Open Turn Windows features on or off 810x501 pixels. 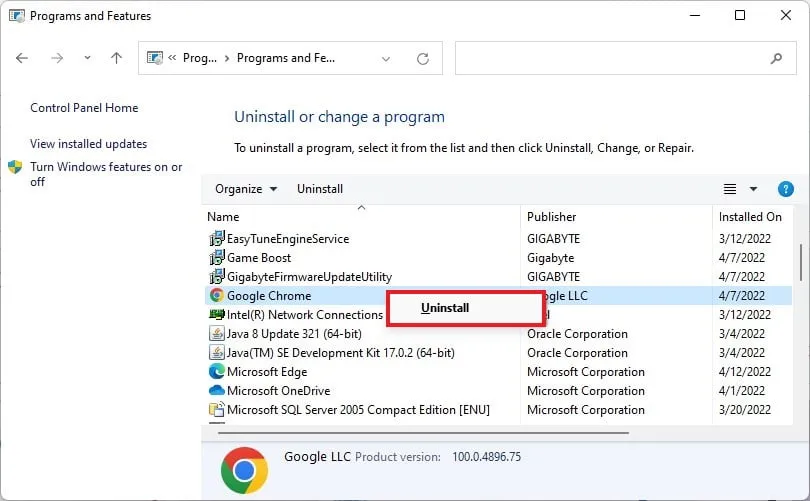(106, 174)
